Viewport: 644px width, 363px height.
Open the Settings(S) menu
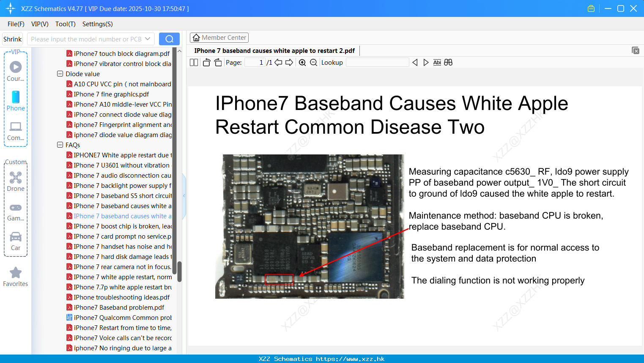point(98,24)
